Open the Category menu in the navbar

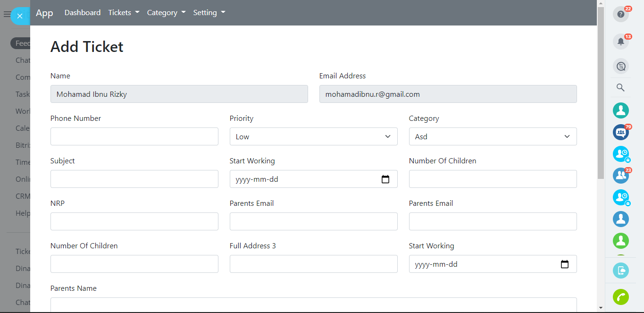[x=166, y=13]
